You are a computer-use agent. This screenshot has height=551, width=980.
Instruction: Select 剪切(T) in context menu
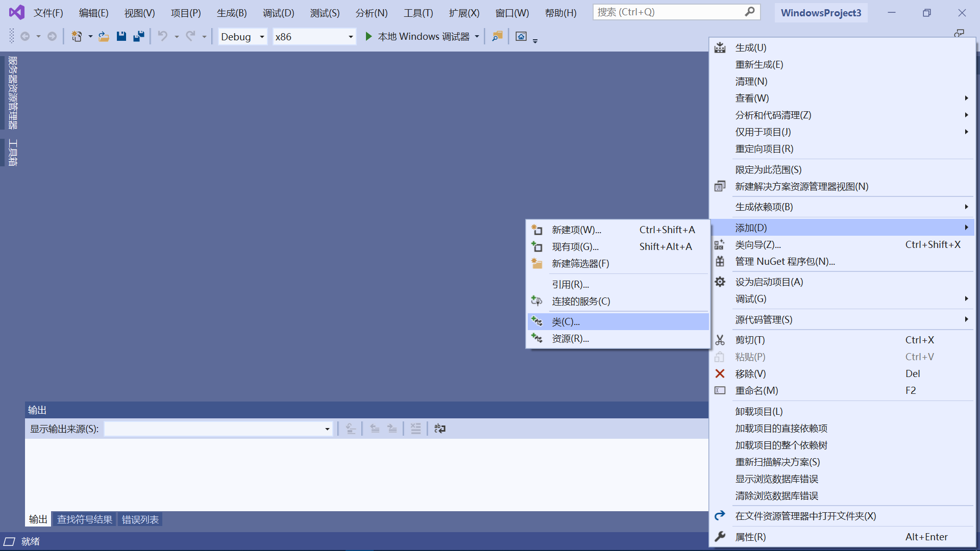(x=842, y=340)
